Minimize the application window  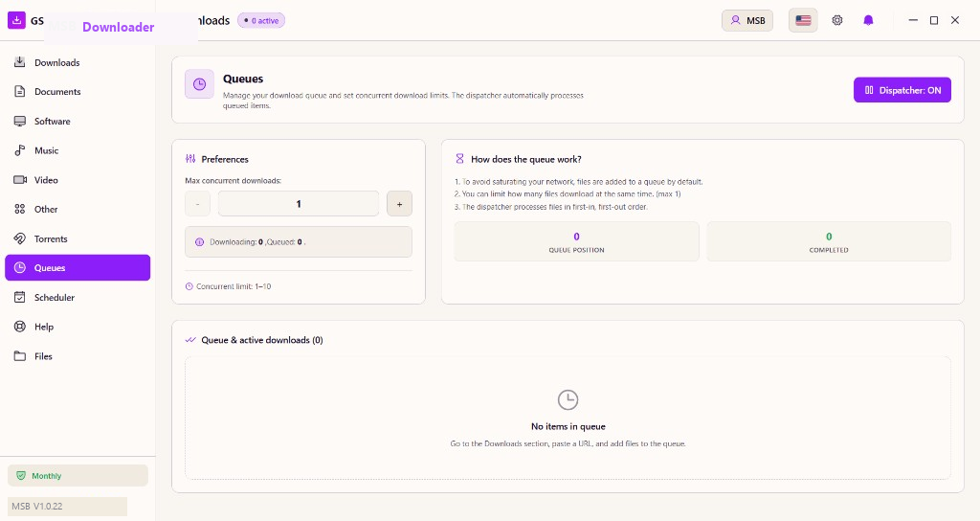point(913,20)
